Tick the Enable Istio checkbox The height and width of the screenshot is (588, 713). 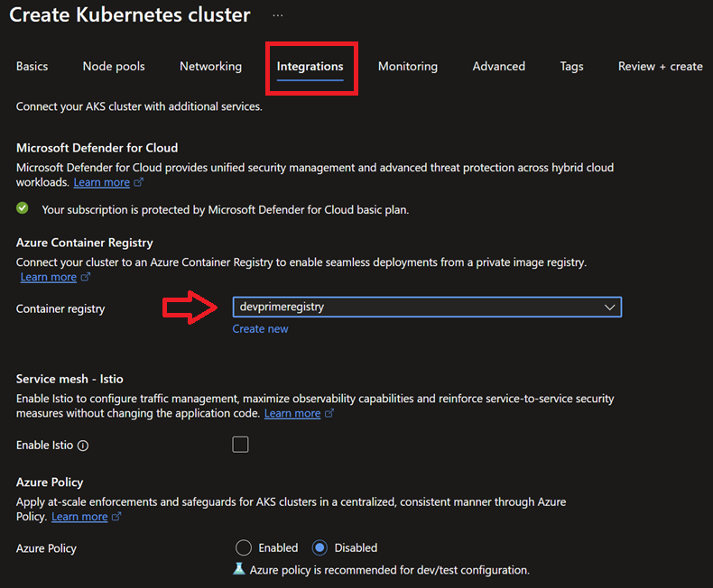point(240,445)
